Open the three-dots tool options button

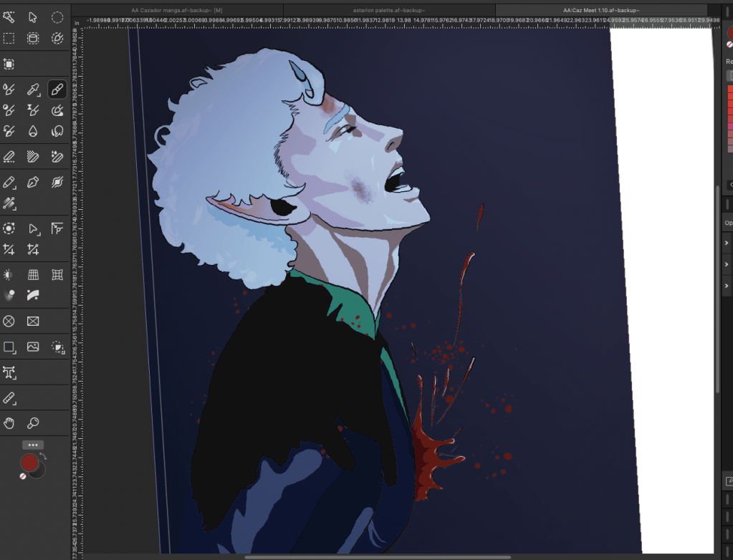pos(32,445)
